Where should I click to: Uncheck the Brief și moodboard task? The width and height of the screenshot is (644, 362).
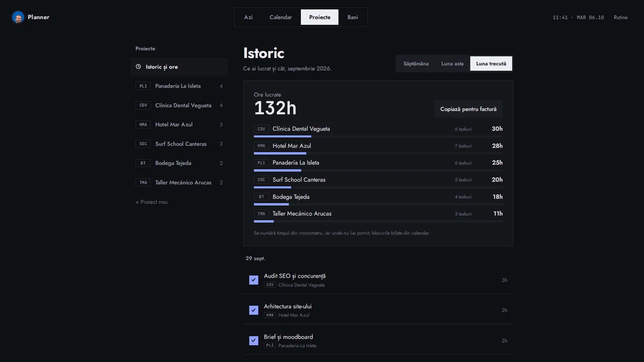pyautogui.click(x=254, y=341)
